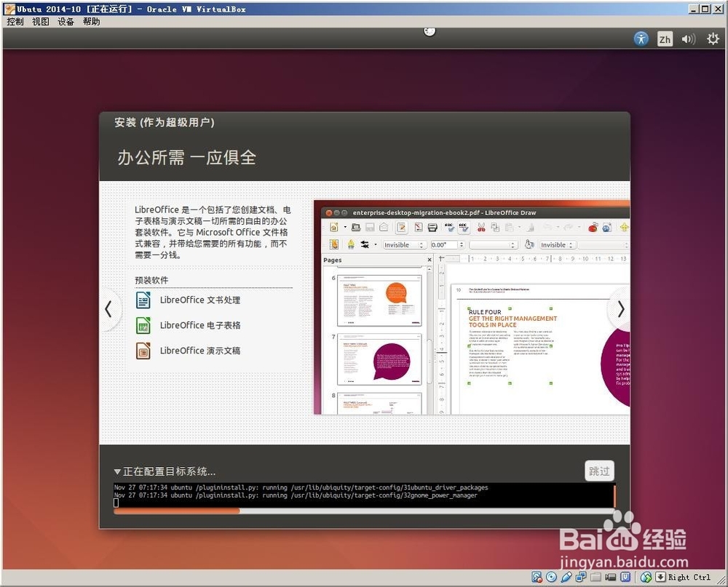This screenshot has height=587, width=728.
Task: Click the hard disk activity status icon
Action: [x=537, y=577]
